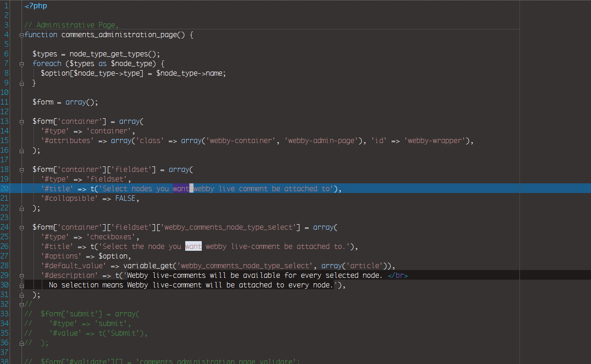The width and height of the screenshot is (591, 364).
Task: Fold the multi-line description string on line 29
Action: pyautogui.click(x=22, y=276)
